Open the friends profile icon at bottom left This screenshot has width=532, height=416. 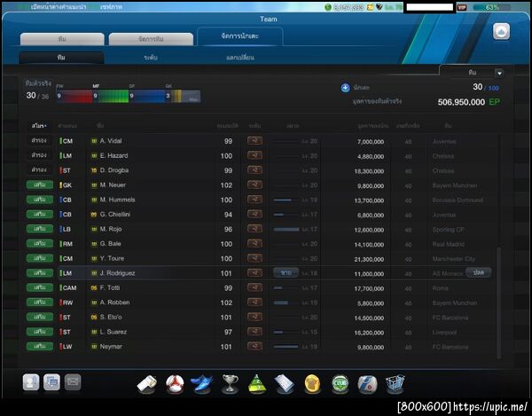coord(31,382)
